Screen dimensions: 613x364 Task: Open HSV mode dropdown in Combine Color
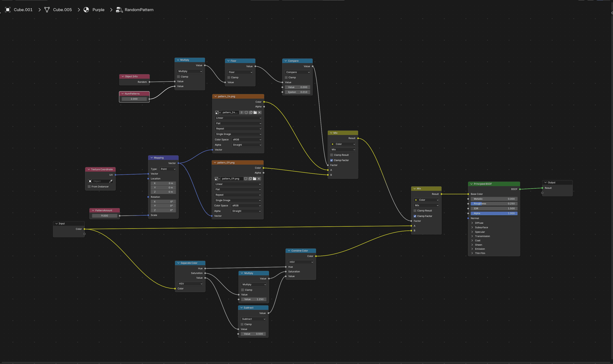(x=301, y=262)
